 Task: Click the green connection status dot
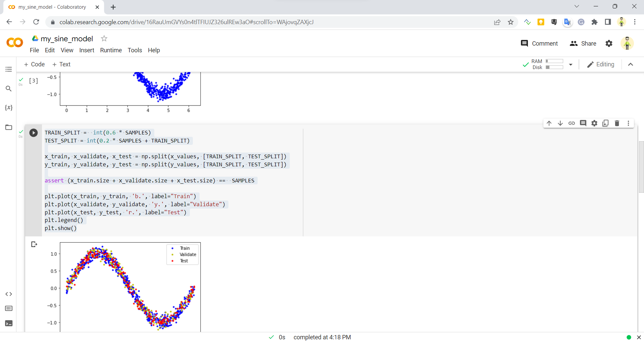click(629, 337)
